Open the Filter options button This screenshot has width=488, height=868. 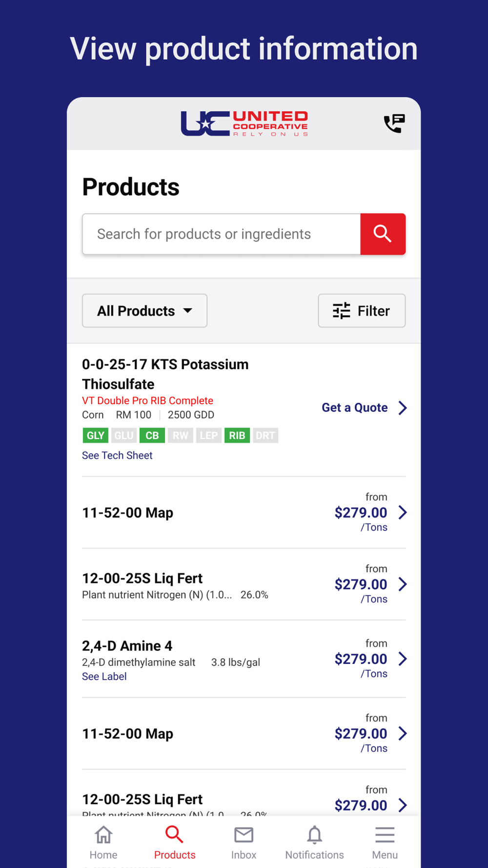tap(362, 310)
